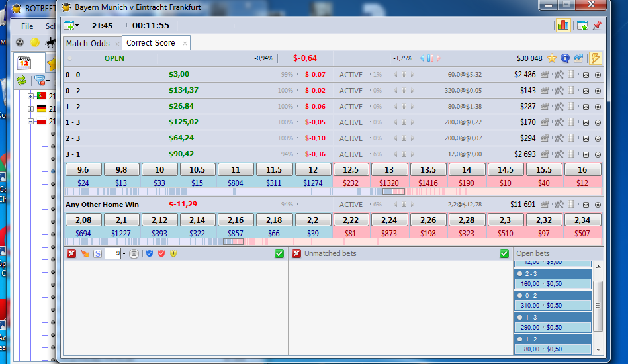Click the red X cancel-all icon in bets toolbar
The height and width of the screenshot is (364, 628).
coord(71,253)
